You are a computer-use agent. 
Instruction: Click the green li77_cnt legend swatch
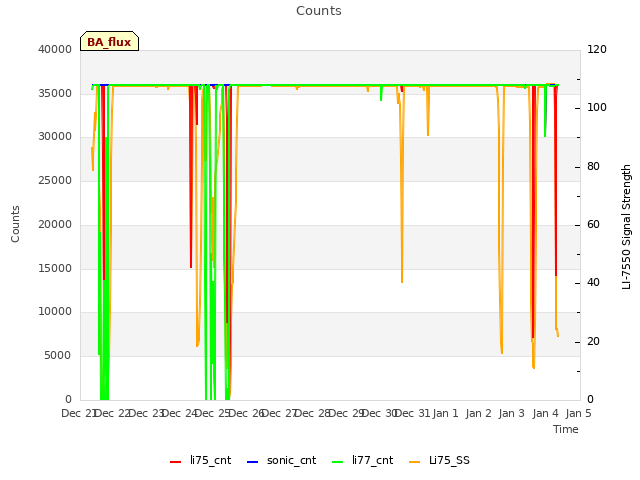point(338,462)
